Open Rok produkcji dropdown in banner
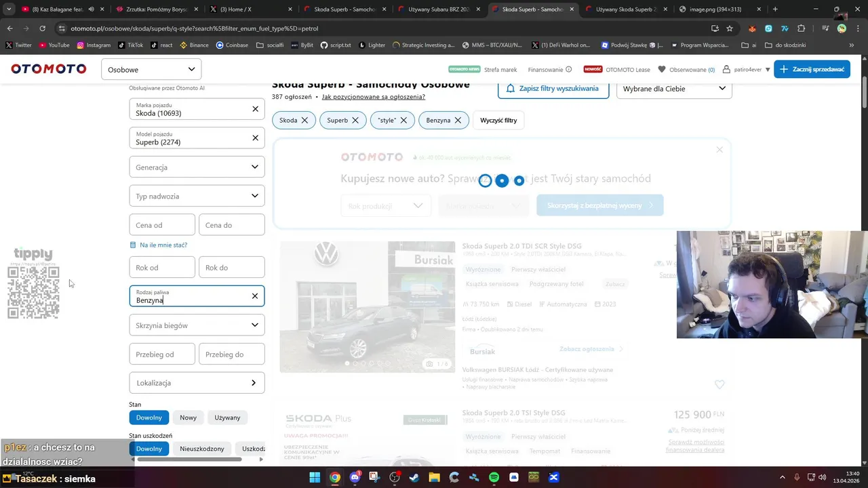Image resolution: width=868 pixels, height=488 pixels. tap(385, 205)
